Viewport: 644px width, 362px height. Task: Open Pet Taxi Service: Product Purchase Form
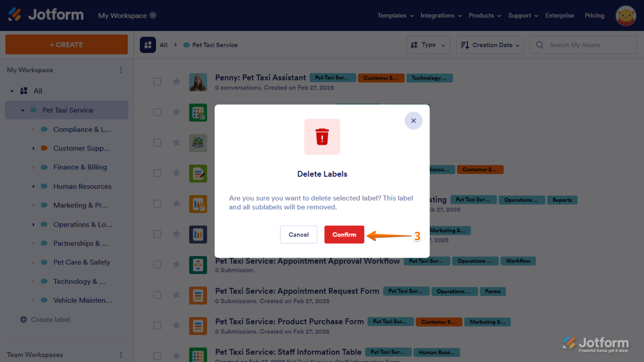tap(290, 321)
